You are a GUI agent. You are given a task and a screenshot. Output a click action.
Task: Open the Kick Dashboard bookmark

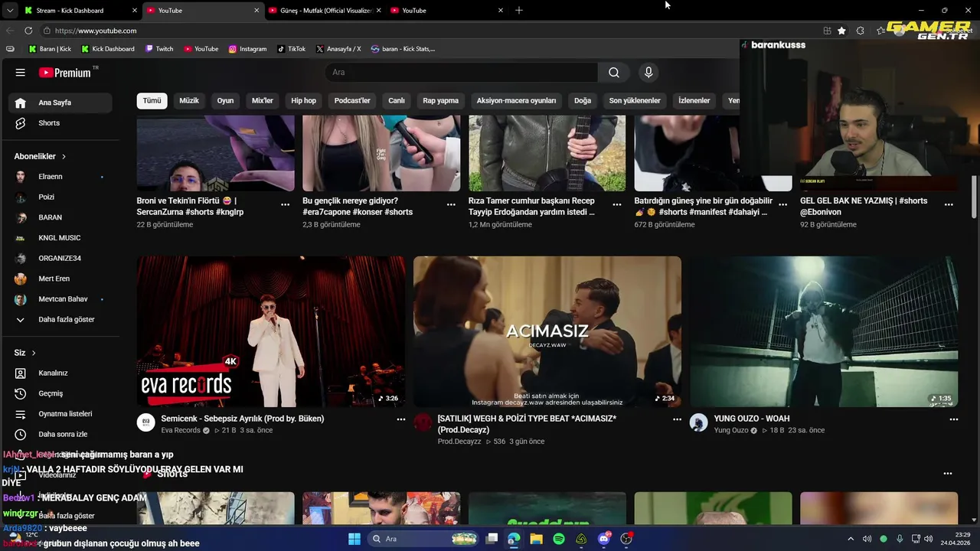pyautogui.click(x=108, y=49)
